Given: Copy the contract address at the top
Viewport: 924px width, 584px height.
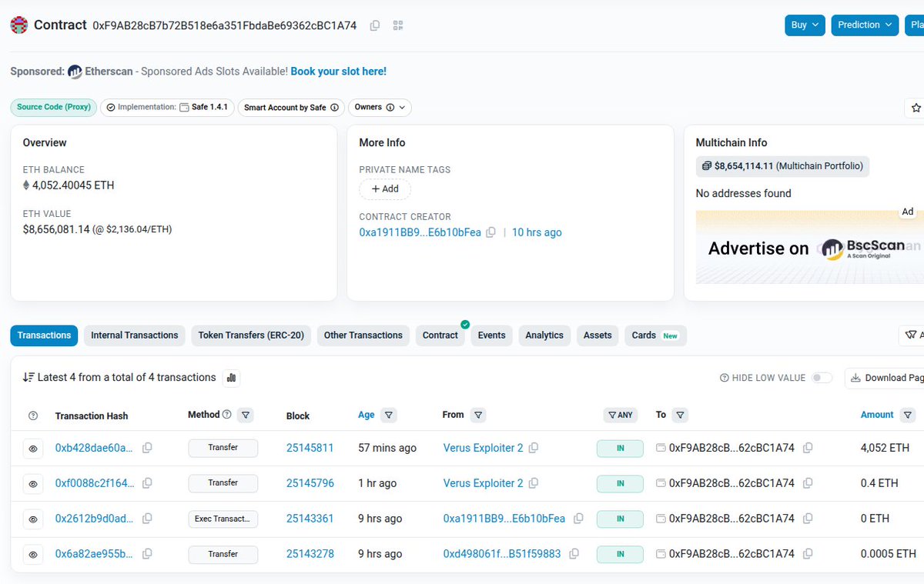Looking at the screenshot, I should (x=375, y=25).
